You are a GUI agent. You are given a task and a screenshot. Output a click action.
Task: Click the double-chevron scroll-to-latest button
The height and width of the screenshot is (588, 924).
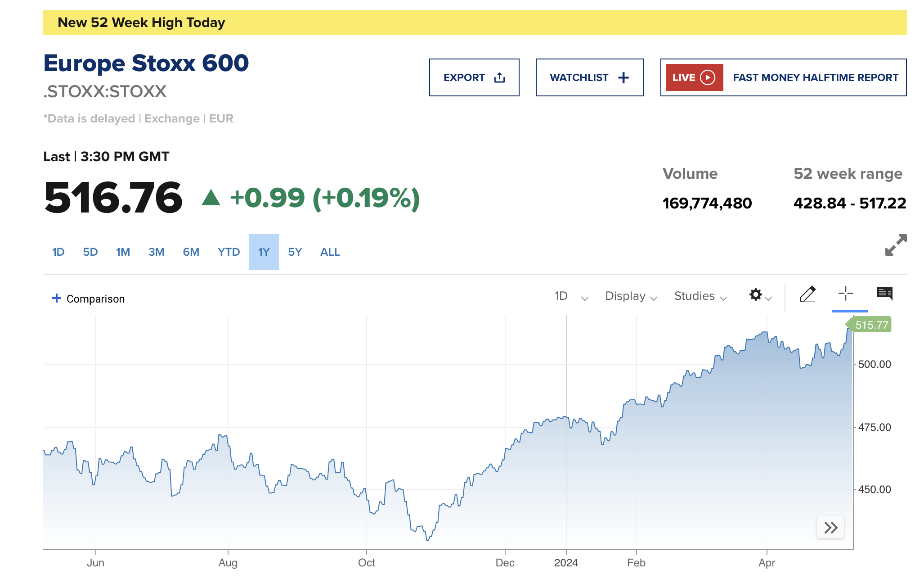(x=830, y=527)
